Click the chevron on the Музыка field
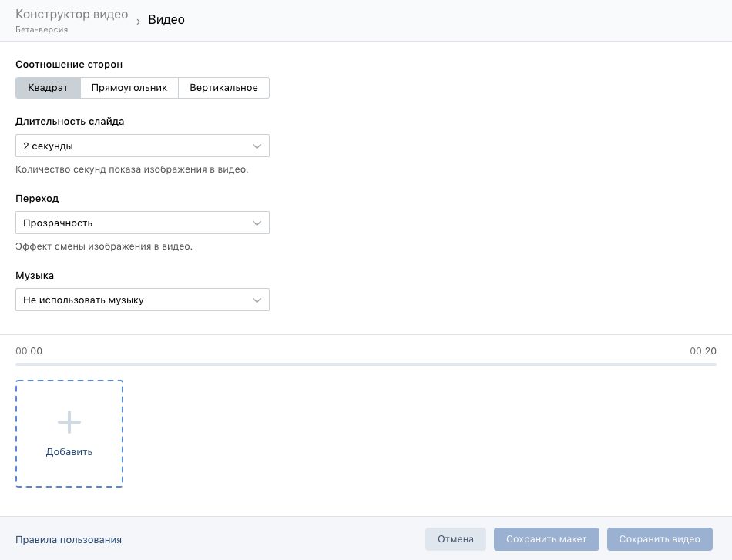 click(x=257, y=300)
